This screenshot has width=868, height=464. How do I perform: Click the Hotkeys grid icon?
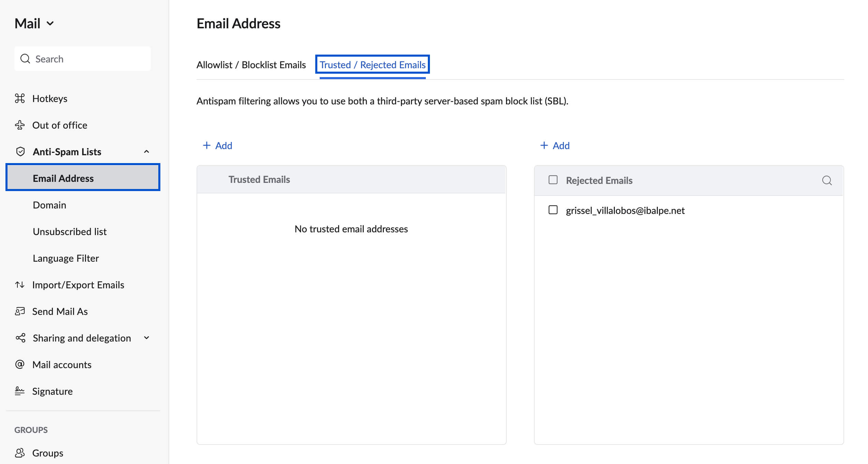(x=20, y=98)
